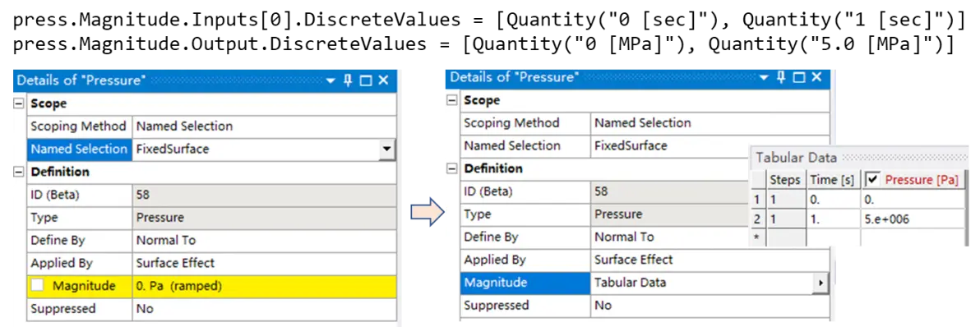
Task: Toggle the Pressure [Pa] column checkbox
Action: tap(873, 180)
